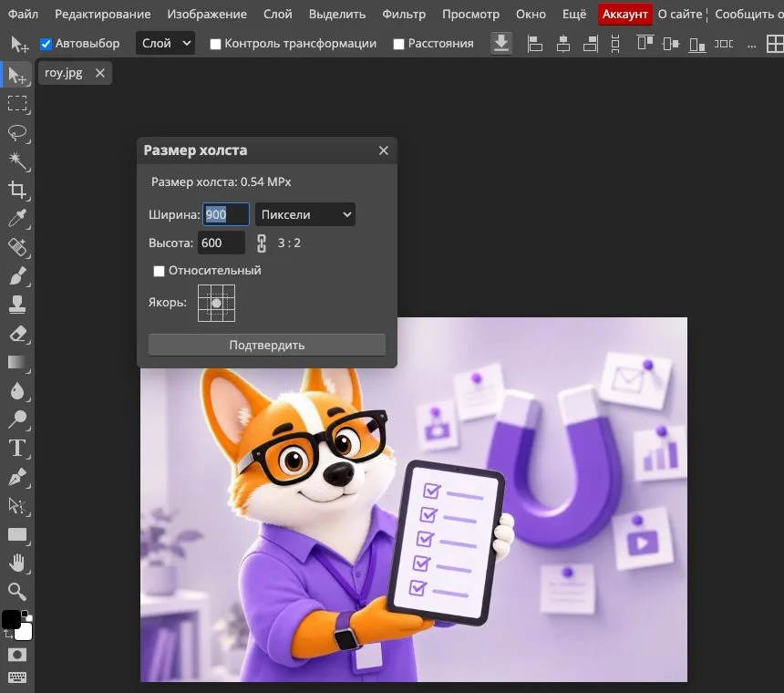784x693 pixels.
Task: Select the Gradient tool
Action: click(17, 362)
